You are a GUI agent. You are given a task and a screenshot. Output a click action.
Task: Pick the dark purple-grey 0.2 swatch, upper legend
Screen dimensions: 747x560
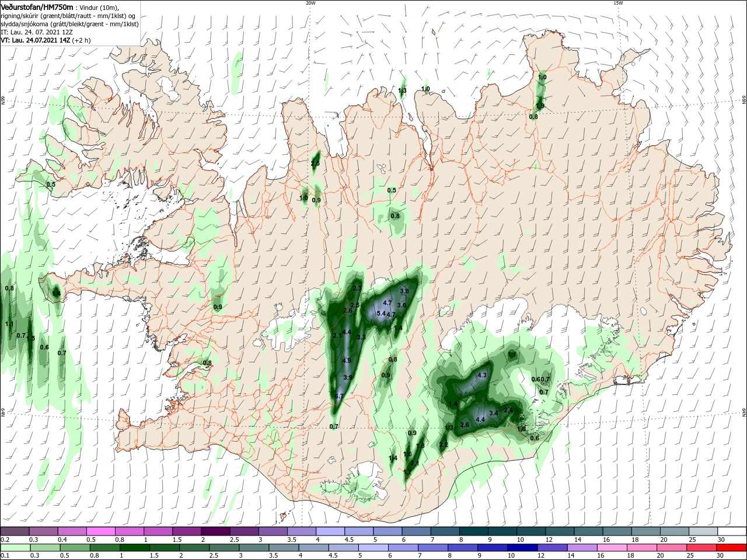tap(15, 531)
